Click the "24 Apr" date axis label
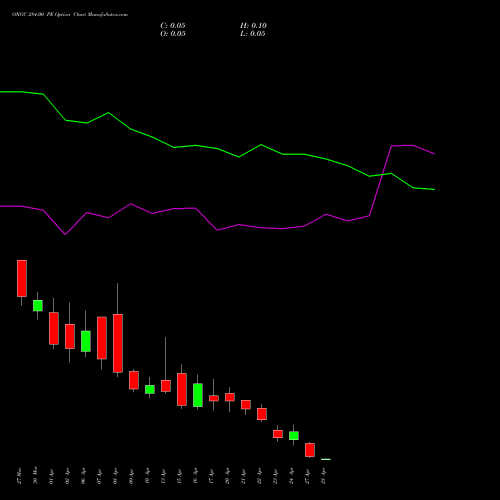The height and width of the screenshot is (500, 500). pos(291,476)
